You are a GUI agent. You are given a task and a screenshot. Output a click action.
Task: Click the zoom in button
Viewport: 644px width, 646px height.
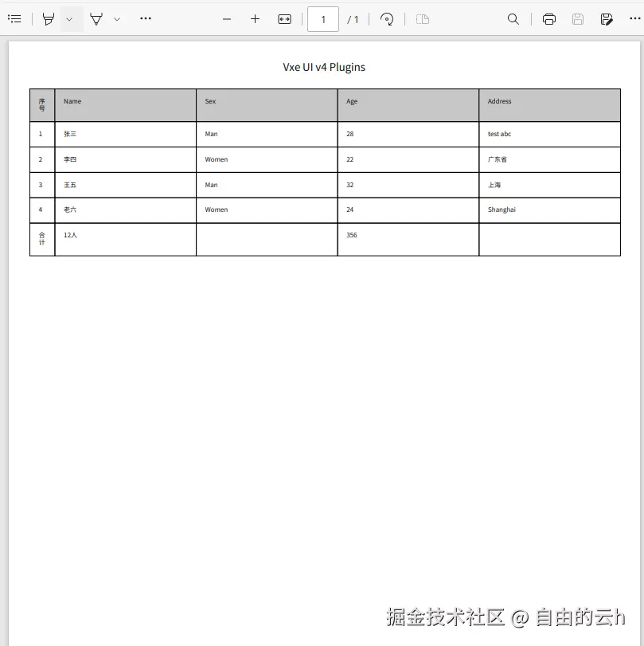click(255, 18)
